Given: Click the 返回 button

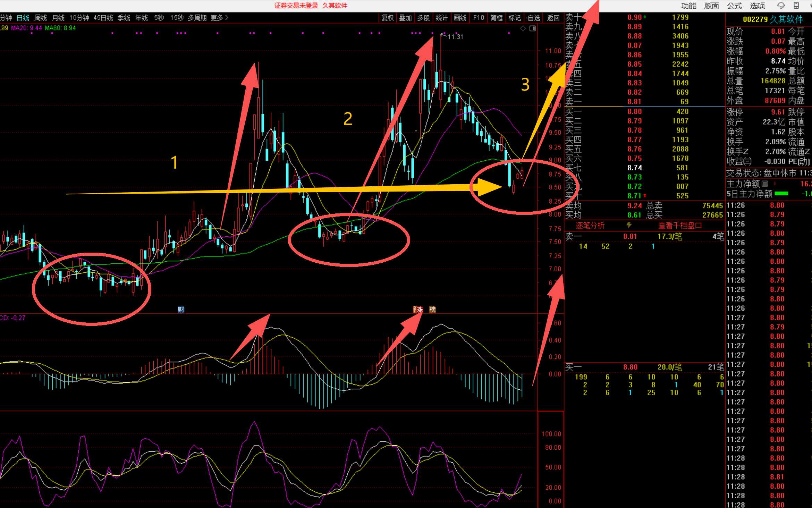Looking at the screenshot, I should (x=553, y=18).
